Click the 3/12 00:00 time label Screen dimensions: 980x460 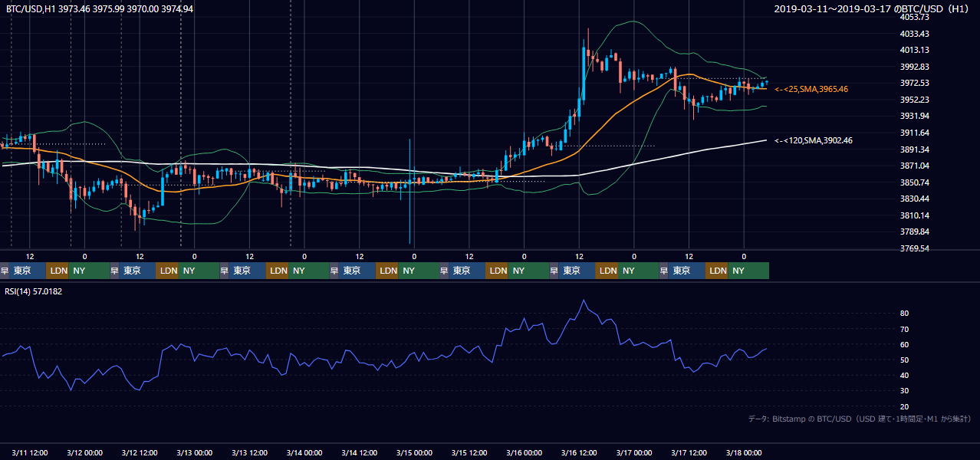coord(84,452)
